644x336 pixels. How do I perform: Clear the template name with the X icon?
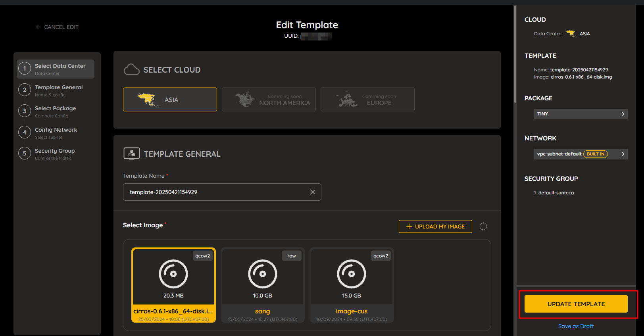[313, 192]
